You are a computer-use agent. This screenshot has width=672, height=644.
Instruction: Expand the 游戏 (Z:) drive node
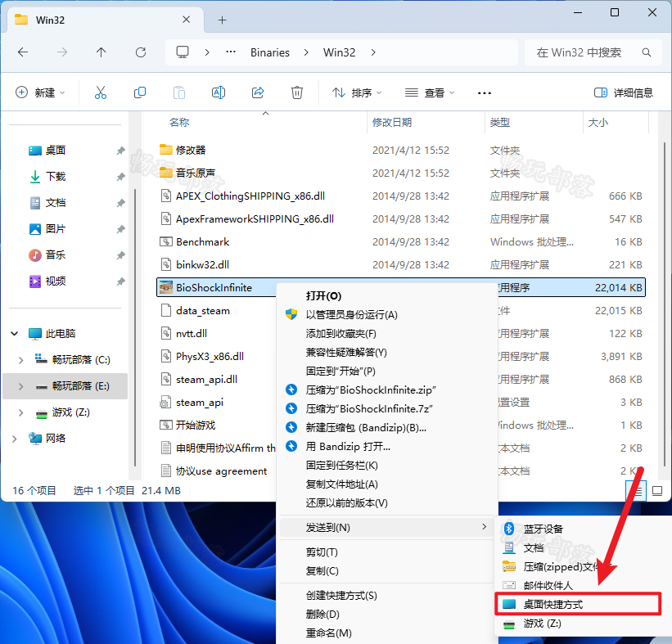coord(20,412)
